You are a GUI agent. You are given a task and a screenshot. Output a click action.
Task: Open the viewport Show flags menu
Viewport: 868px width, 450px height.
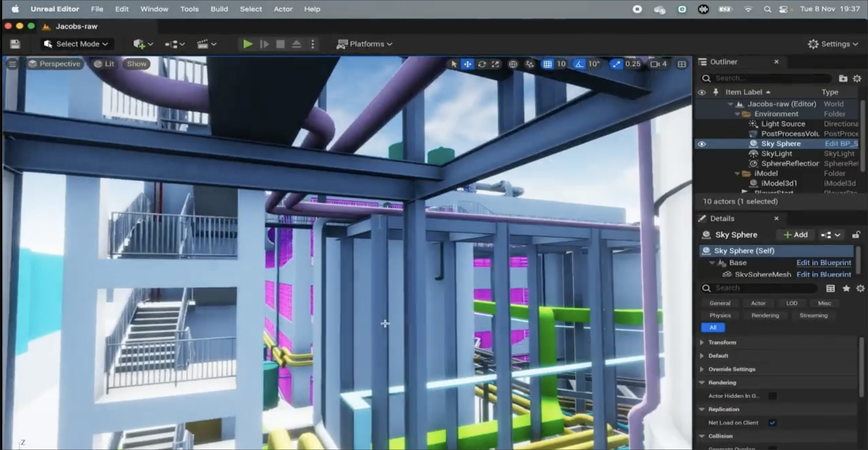click(136, 64)
